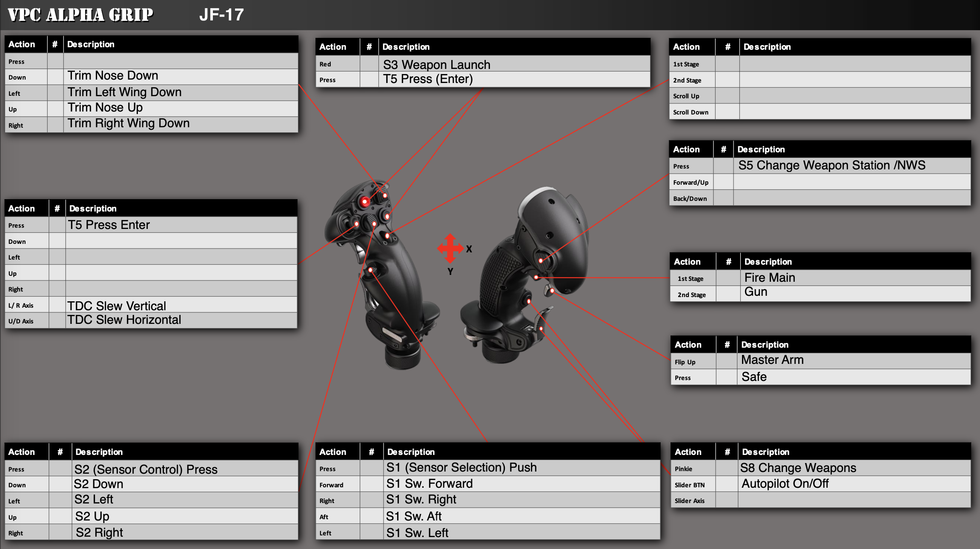Click the empty '1st Stage' description field
Screen dimensions: 980x549
coord(854,64)
